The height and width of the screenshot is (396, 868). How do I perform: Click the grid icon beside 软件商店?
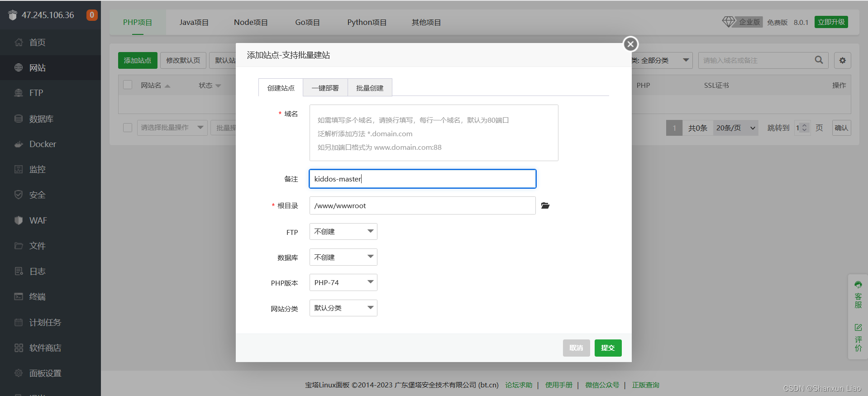pyautogui.click(x=19, y=348)
